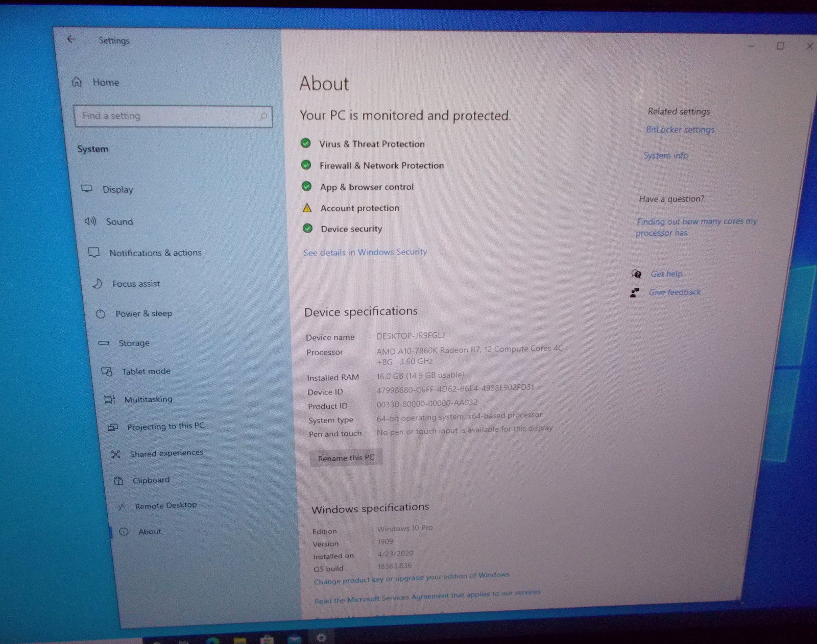Open See details in Windows Security link
Image resolution: width=817 pixels, height=644 pixels.
tap(365, 252)
